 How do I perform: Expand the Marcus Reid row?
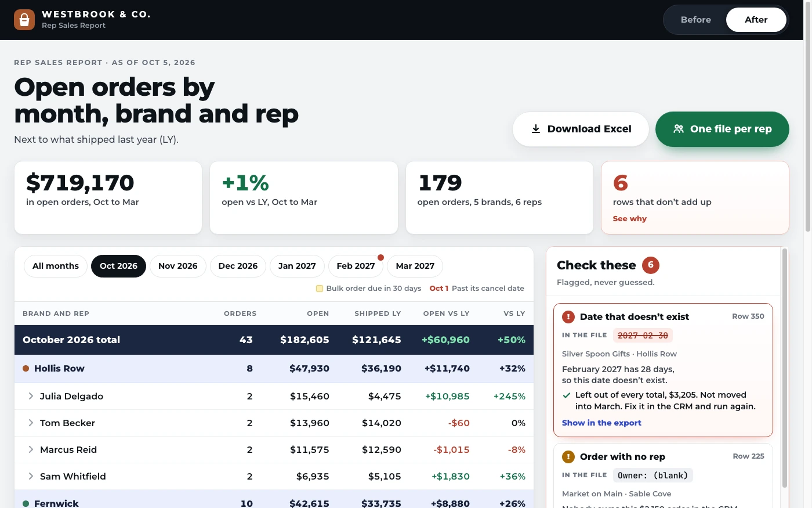(x=31, y=450)
